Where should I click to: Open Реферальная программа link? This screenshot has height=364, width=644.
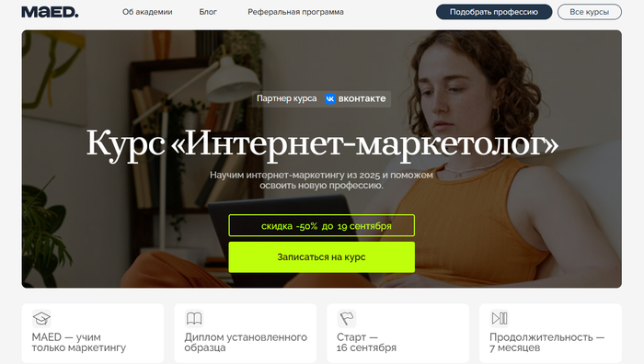click(295, 12)
